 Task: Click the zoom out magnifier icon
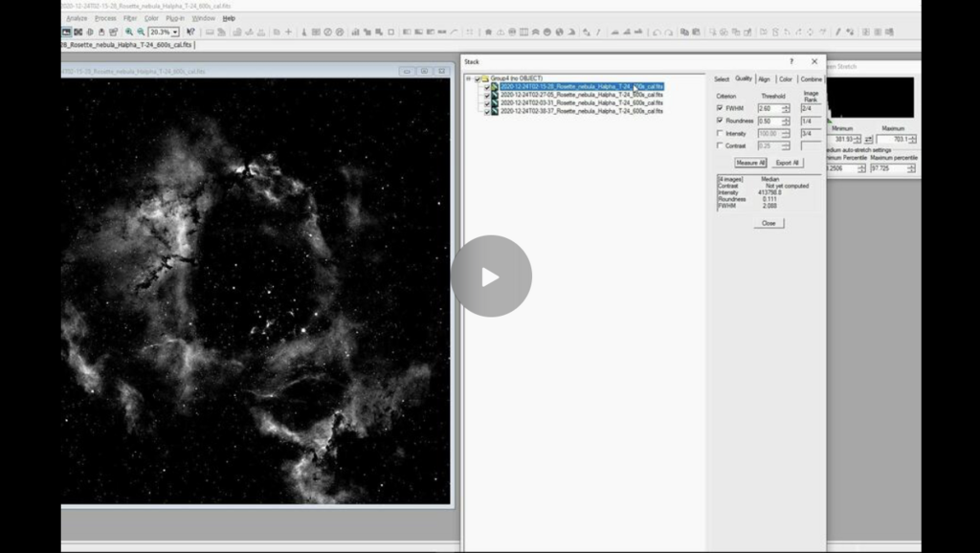click(141, 32)
